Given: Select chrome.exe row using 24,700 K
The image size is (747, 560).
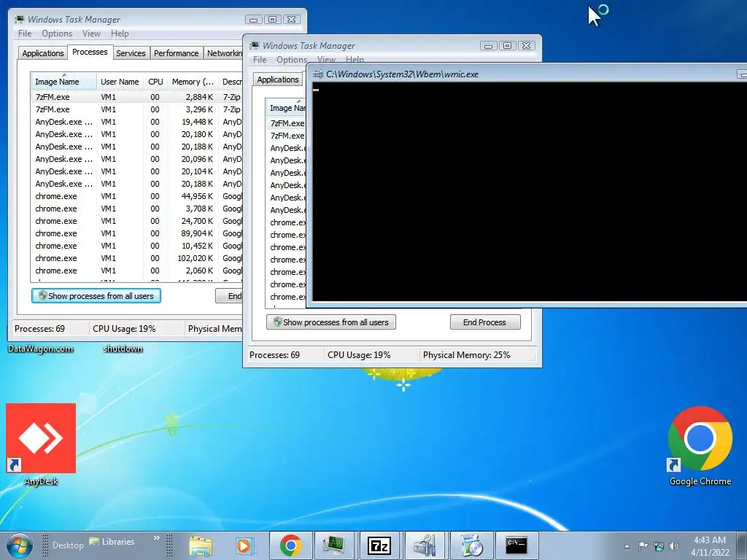Looking at the screenshot, I should 136,220.
